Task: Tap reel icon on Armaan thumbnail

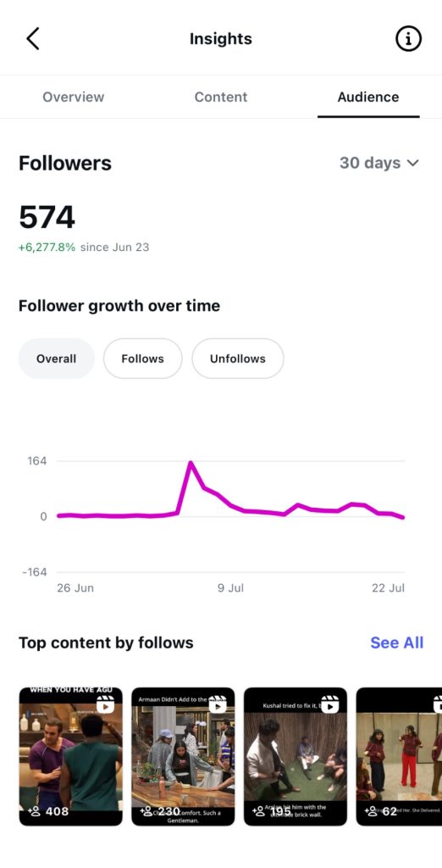Action: coord(218,704)
